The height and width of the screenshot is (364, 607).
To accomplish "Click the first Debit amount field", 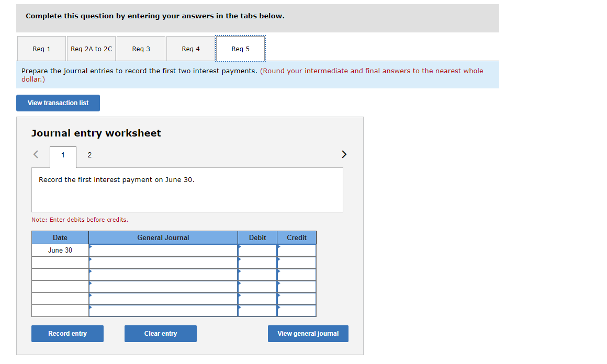I will pyautogui.click(x=257, y=250).
